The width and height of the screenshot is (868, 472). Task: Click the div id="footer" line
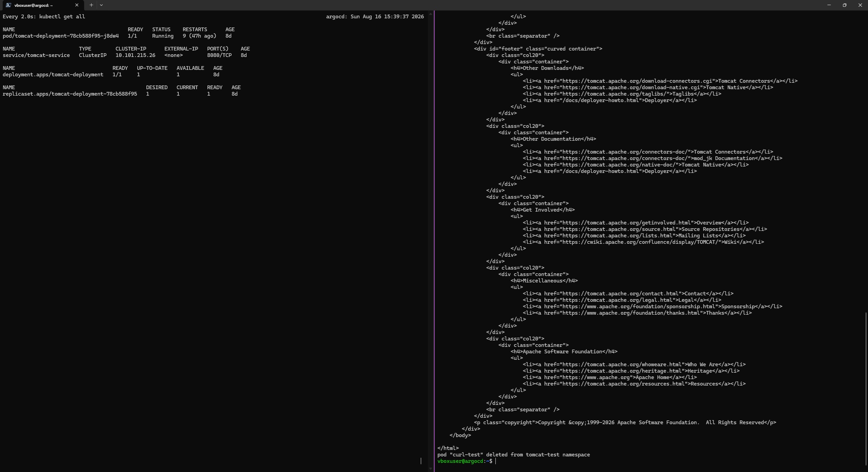coord(538,49)
